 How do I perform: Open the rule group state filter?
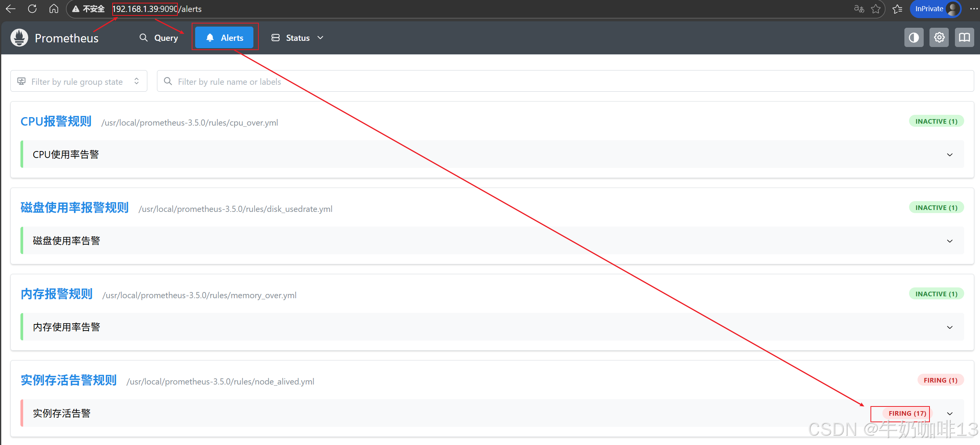tap(79, 81)
